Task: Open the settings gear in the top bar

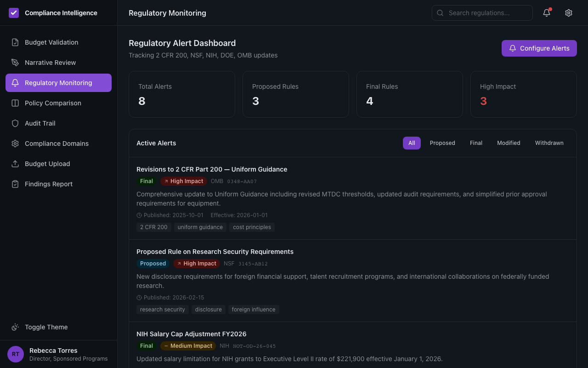Action: click(x=569, y=13)
